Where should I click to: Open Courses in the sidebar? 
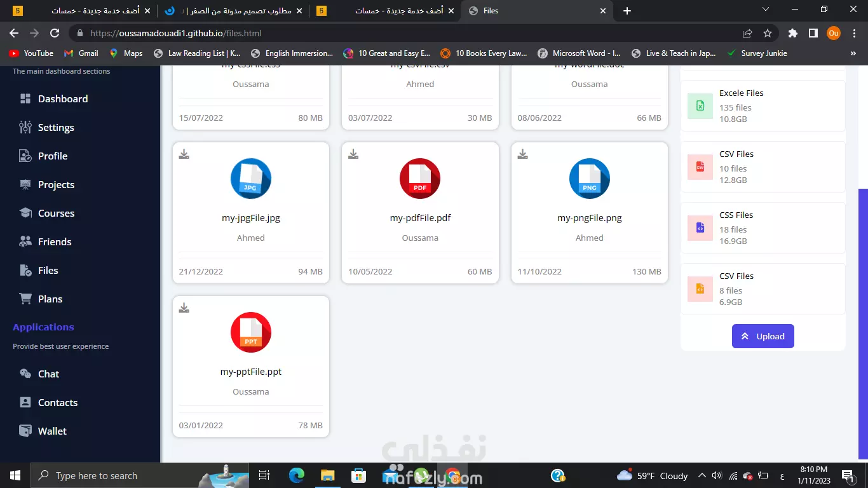(47, 213)
